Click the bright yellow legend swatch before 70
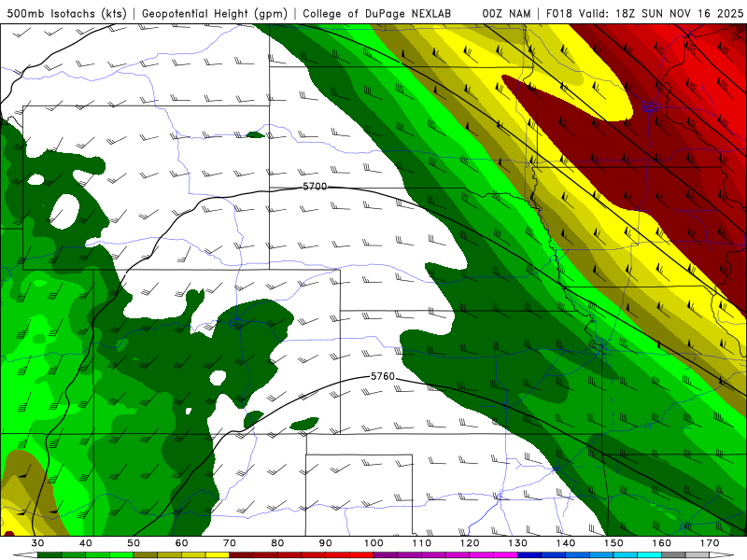The image size is (747, 560). [x=218, y=555]
